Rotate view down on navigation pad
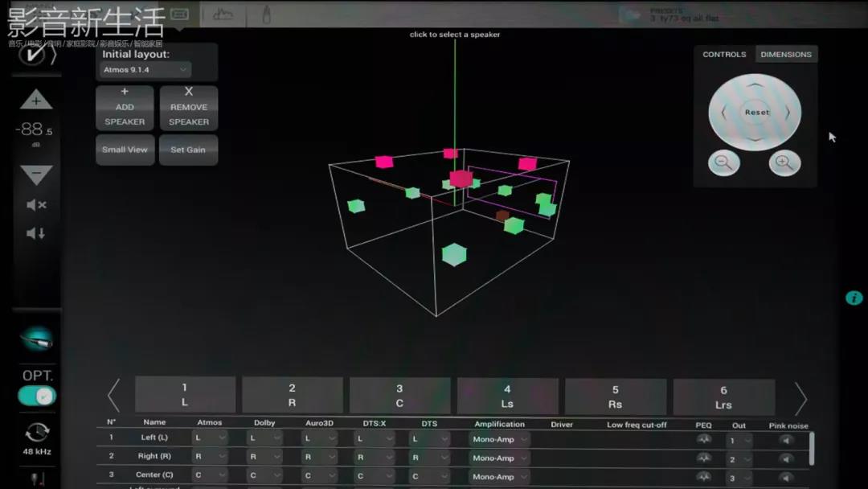Image resolution: width=868 pixels, height=489 pixels. click(755, 139)
